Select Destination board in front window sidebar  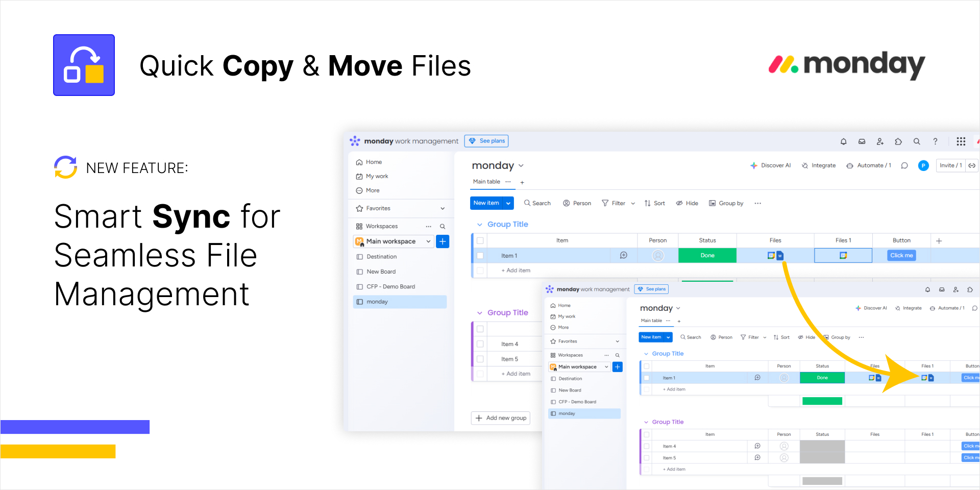coord(570,379)
